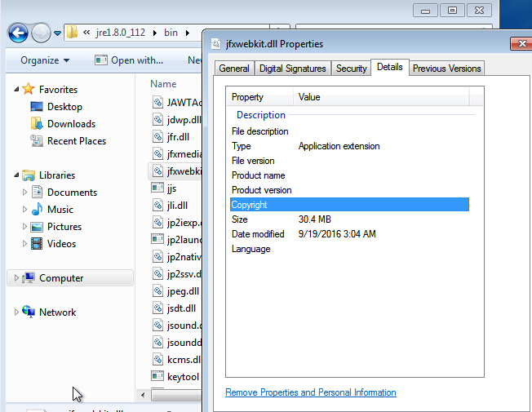Image resolution: width=532 pixels, height=412 pixels.
Task: Open the Organize dropdown menu
Action: pos(45,60)
